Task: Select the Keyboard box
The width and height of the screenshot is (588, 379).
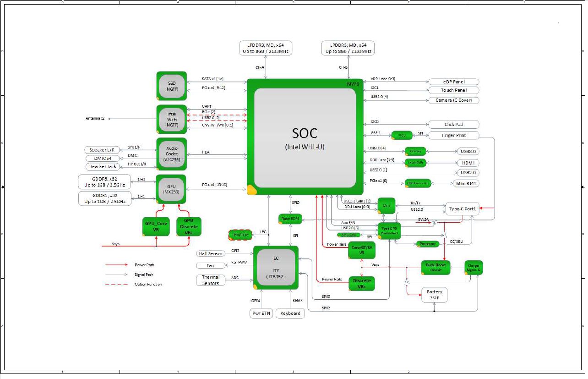Action: pos(290,313)
